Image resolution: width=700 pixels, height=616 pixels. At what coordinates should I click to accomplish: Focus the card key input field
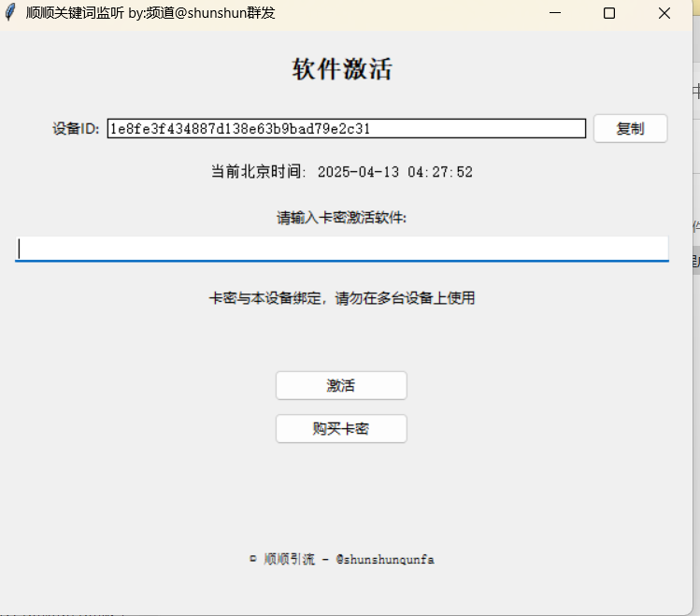(342, 248)
